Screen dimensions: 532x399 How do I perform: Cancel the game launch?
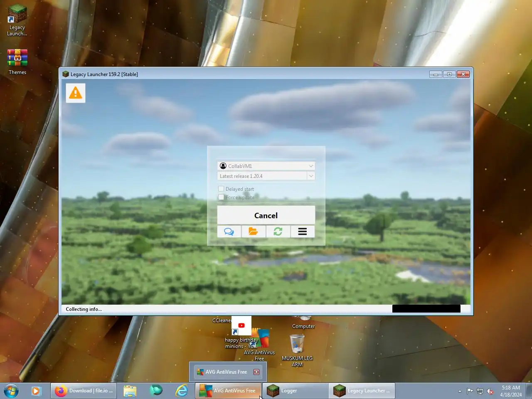266,215
